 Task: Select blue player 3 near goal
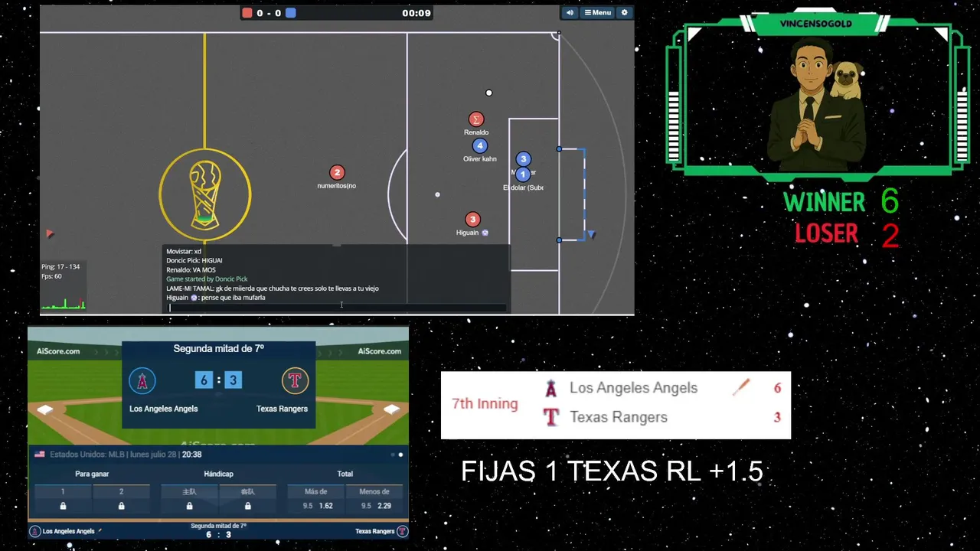(523, 159)
